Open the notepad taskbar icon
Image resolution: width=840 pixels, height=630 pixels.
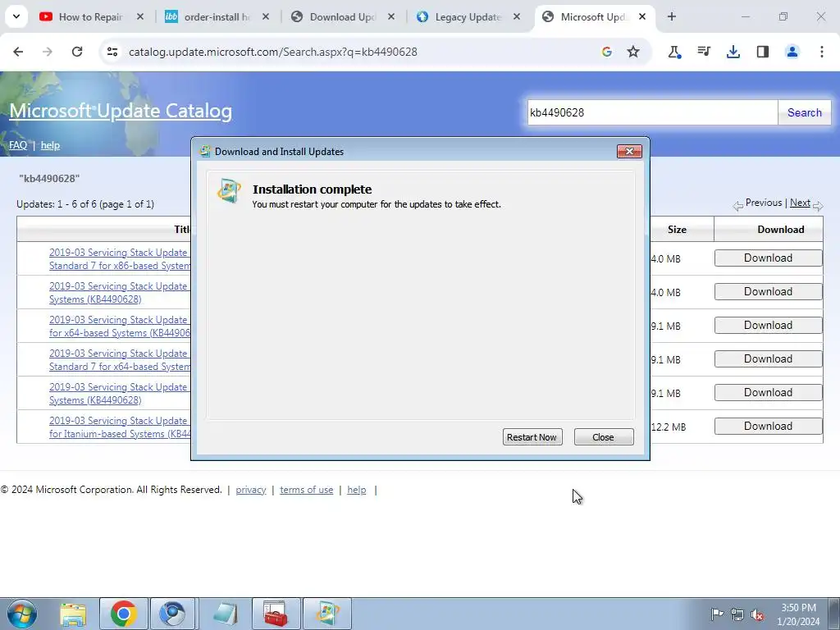click(x=225, y=614)
